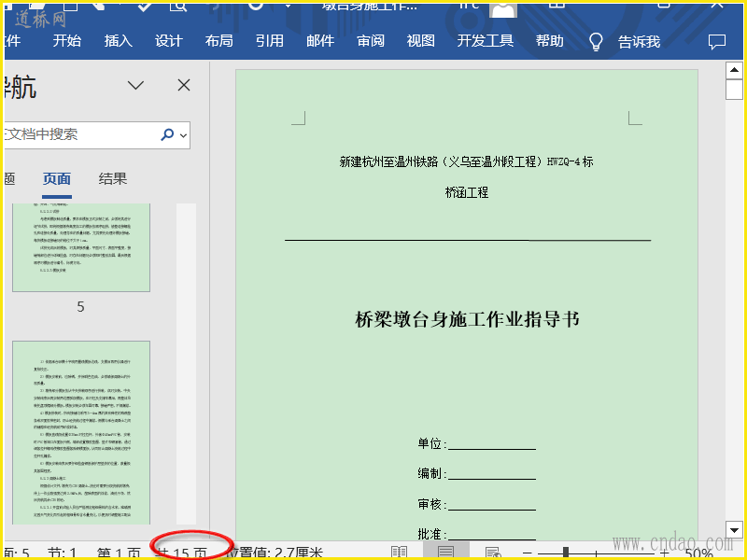Open the 插入 ribbon tab
Screen dimensions: 747x560
coord(119,41)
